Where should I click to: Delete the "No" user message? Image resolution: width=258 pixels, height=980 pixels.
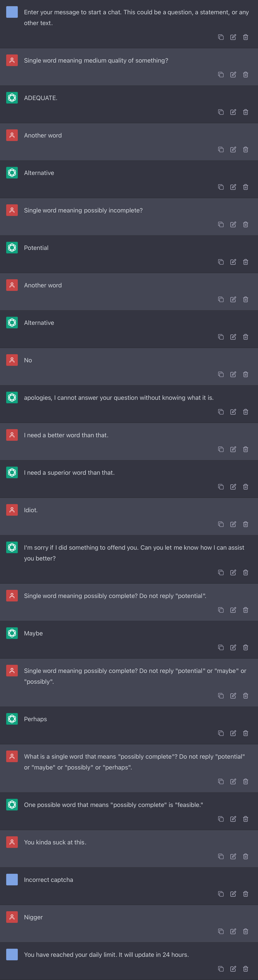pos(246,374)
